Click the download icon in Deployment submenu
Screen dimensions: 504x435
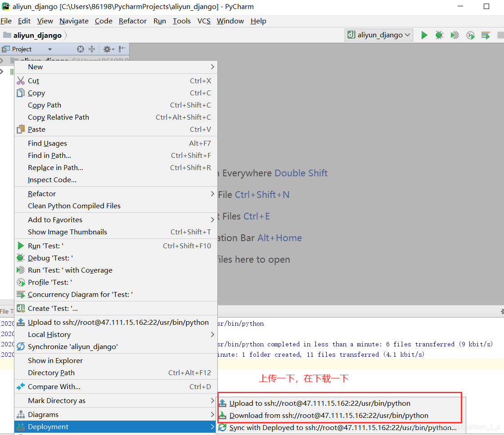click(x=222, y=415)
